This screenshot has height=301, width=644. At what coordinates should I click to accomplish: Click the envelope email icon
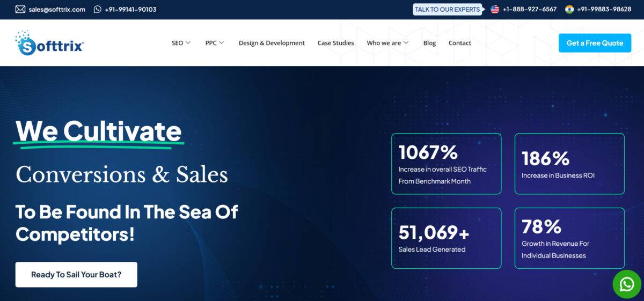tap(20, 9)
